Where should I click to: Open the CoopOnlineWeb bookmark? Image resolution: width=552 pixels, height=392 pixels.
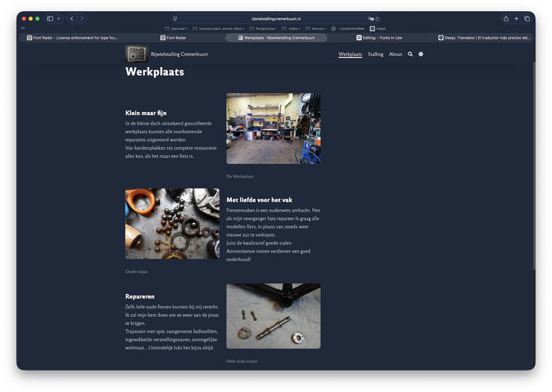tap(348, 28)
